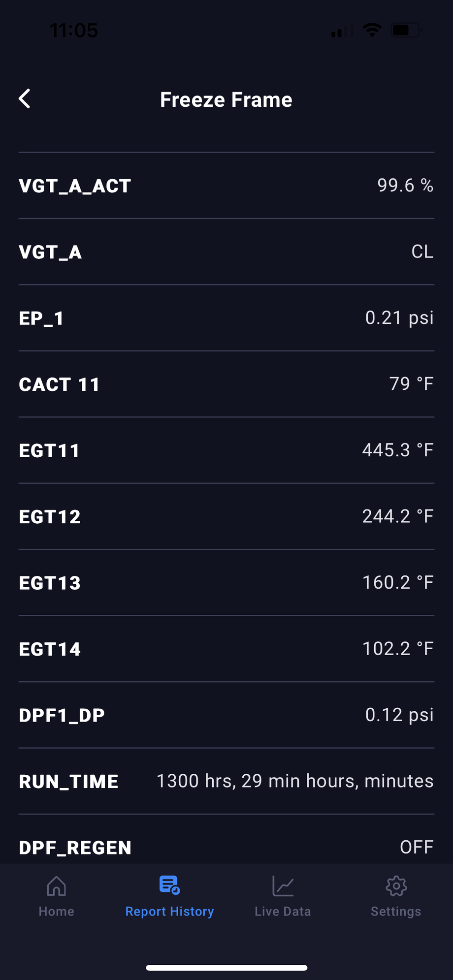Tap the back arrow icon
Screen dimensions: 453x980
pos(25,99)
